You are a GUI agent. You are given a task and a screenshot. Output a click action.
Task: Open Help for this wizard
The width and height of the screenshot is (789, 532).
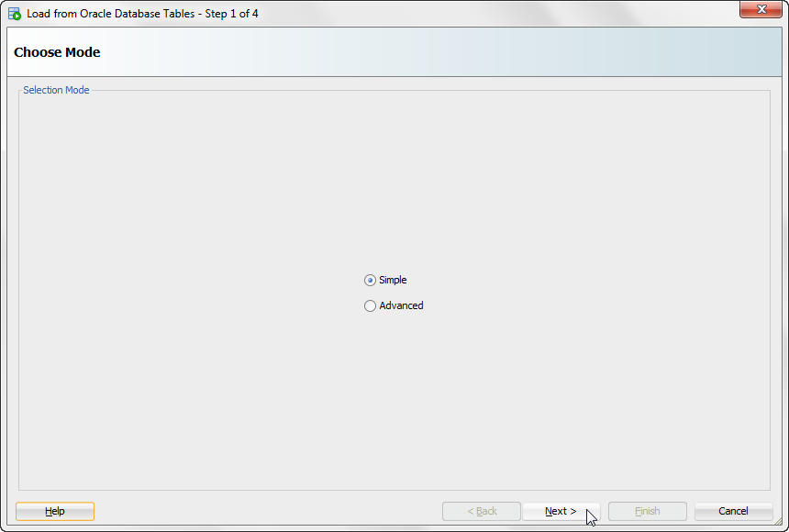pyautogui.click(x=55, y=512)
